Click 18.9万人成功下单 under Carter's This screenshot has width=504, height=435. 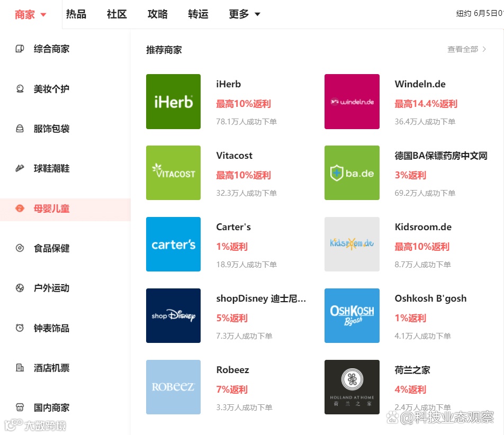246,265
